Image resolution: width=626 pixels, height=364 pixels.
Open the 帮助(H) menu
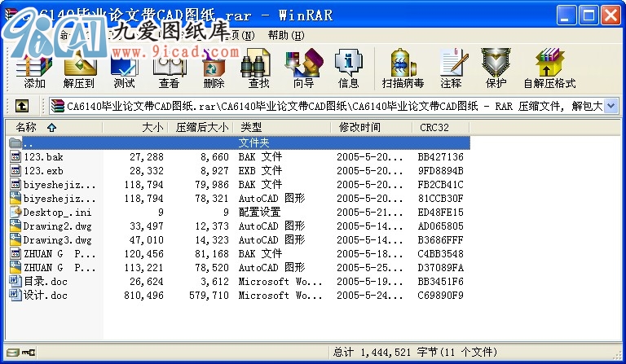coord(285,35)
